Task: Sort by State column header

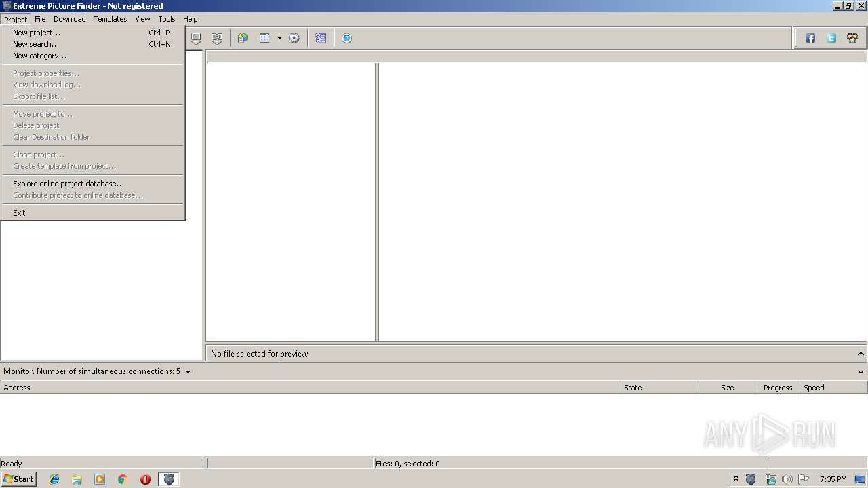Action: [x=659, y=388]
